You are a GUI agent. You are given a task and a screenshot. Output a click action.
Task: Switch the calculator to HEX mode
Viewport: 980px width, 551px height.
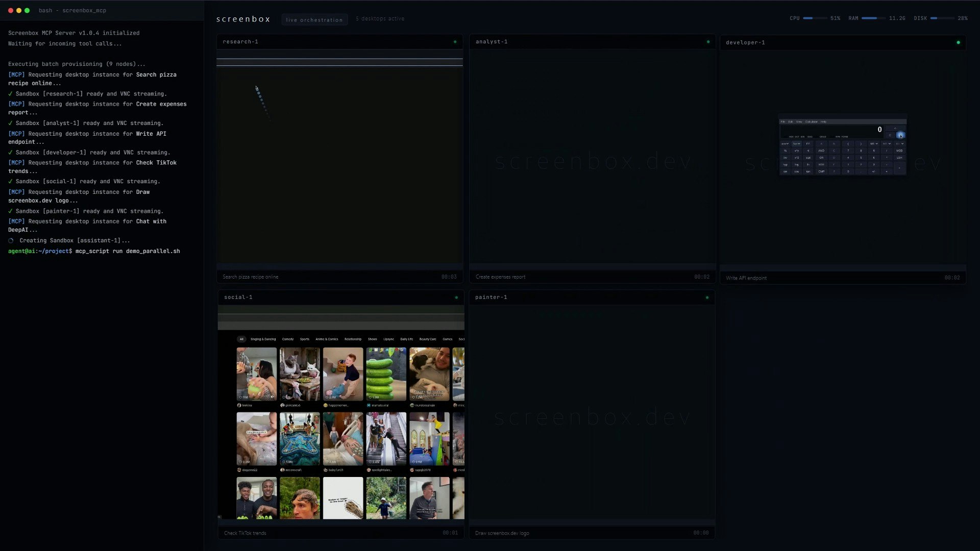click(792, 137)
